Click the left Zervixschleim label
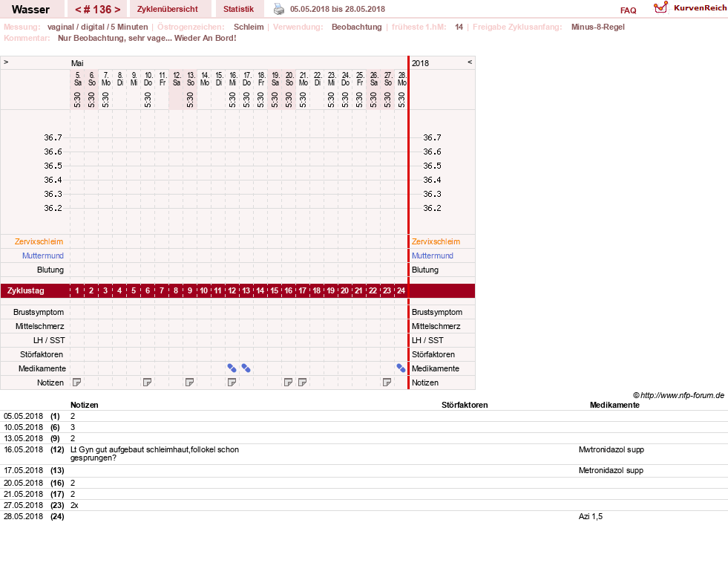Image resolution: width=728 pixels, height=563 pixels. (x=39, y=241)
